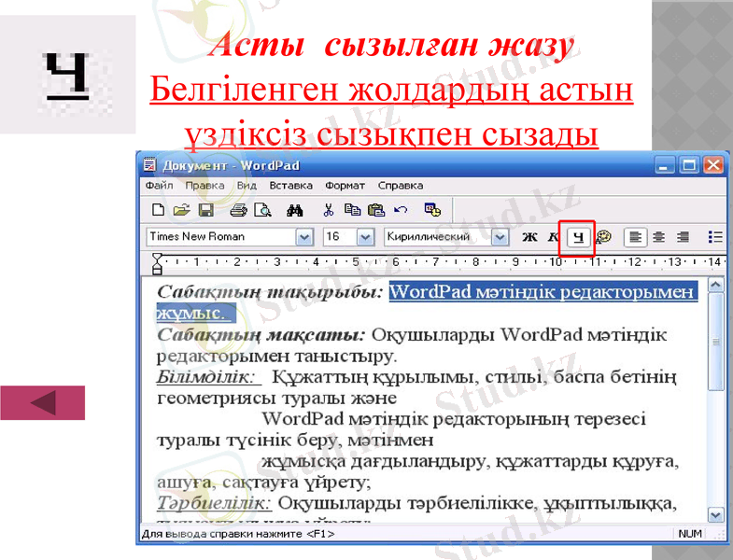Open a file with the Open folder icon
Viewport: 733px width, 560px height.
(x=181, y=210)
